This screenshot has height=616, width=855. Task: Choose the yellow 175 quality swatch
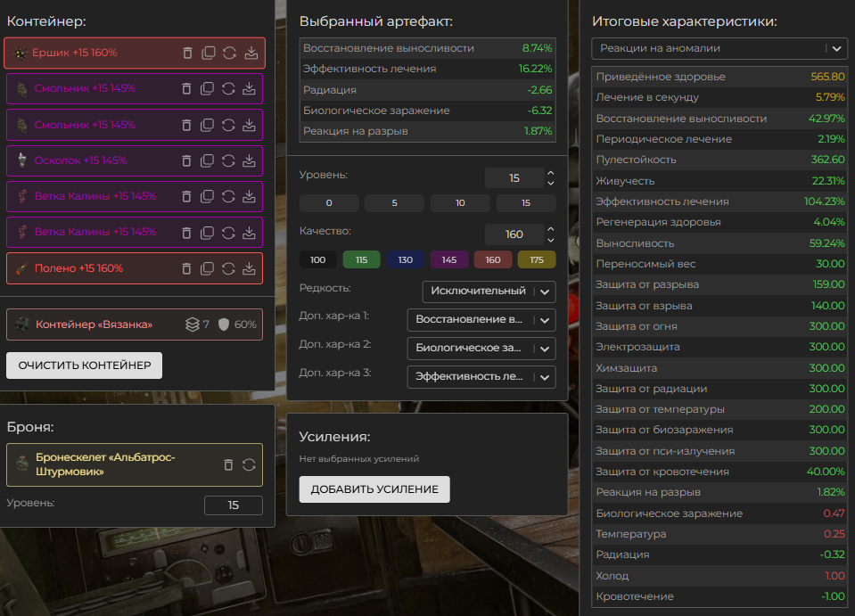coord(537,260)
